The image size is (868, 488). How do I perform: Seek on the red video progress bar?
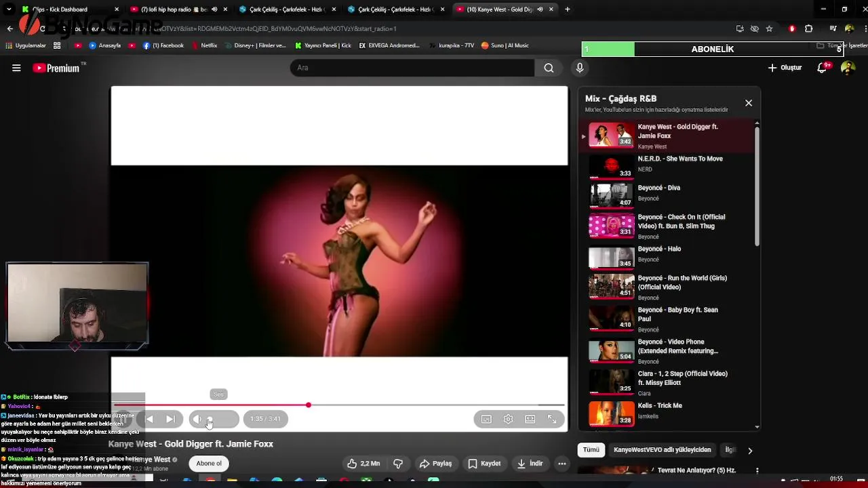339,405
